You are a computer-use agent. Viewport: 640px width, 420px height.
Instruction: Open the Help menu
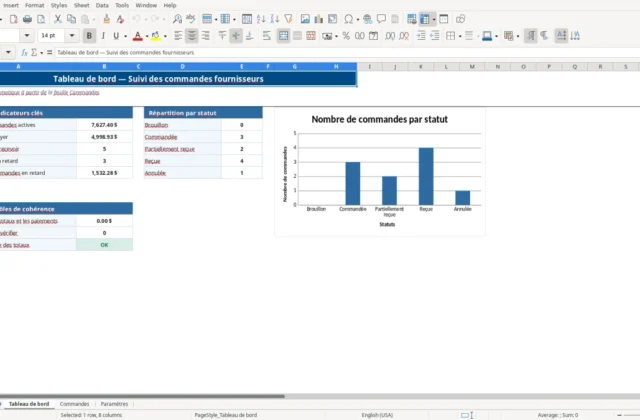170,5
